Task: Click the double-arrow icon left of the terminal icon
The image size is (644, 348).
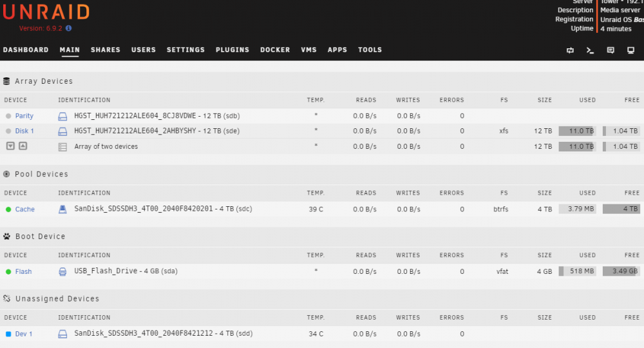Action: coord(570,50)
